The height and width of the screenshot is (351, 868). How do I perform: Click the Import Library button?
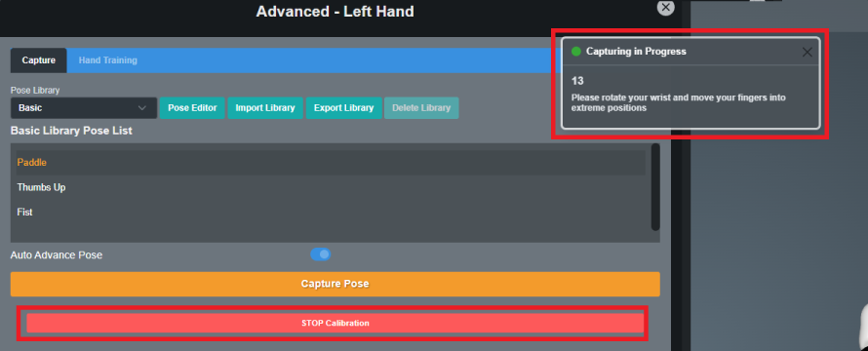(x=265, y=108)
